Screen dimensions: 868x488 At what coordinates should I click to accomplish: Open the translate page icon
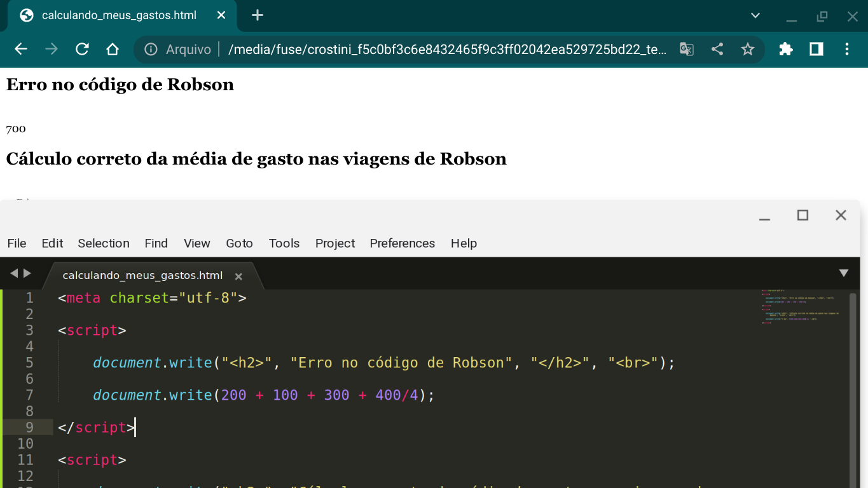(687, 49)
